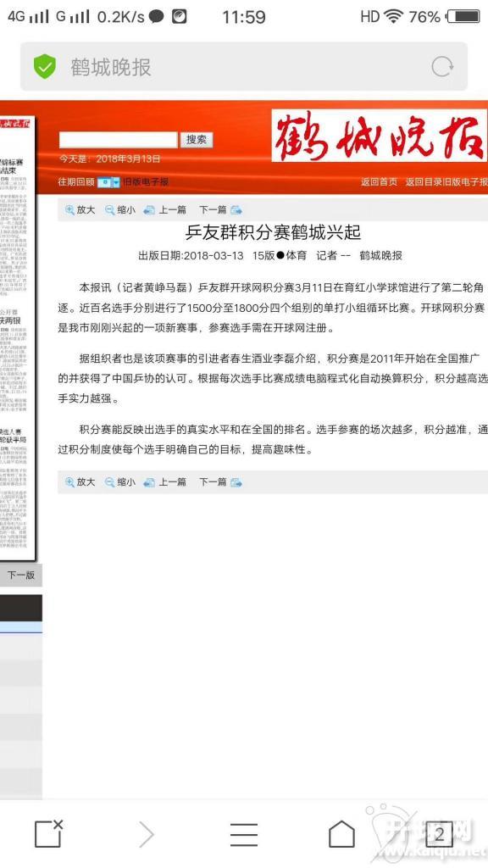Screen dimensions: 488x868
Task: Go to 下一版 next page
Action: click(x=21, y=576)
